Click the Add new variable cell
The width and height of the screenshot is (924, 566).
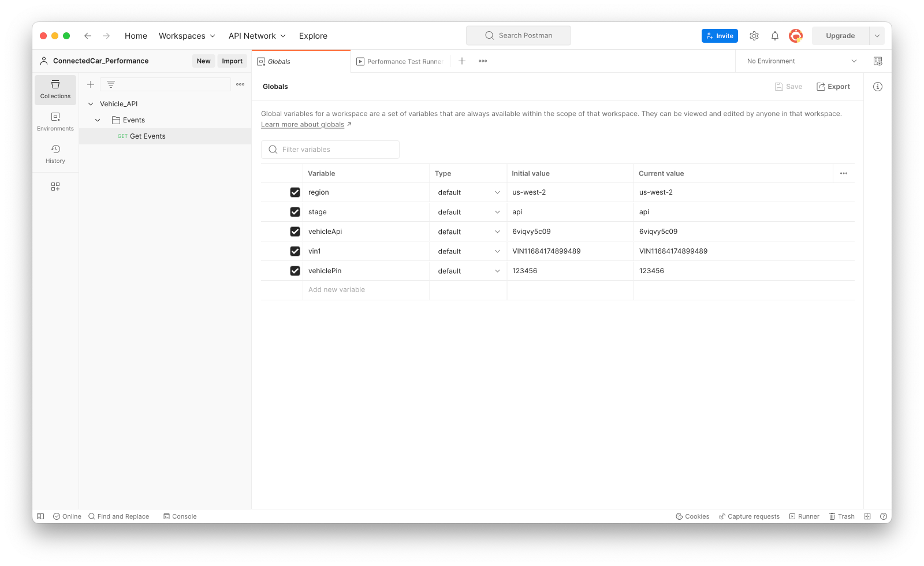[366, 290]
